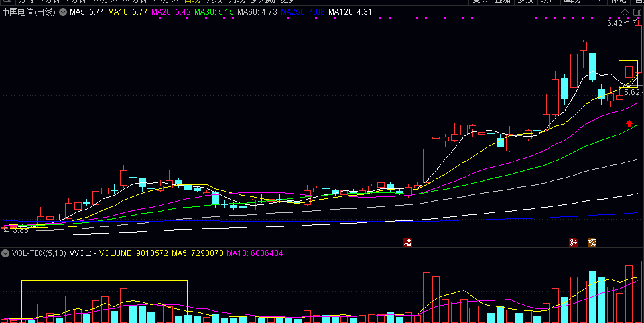The width and height of the screenshot is (644, 323).
Task: Click the red up-arrow signal on the chart
Action: point(629,124)
